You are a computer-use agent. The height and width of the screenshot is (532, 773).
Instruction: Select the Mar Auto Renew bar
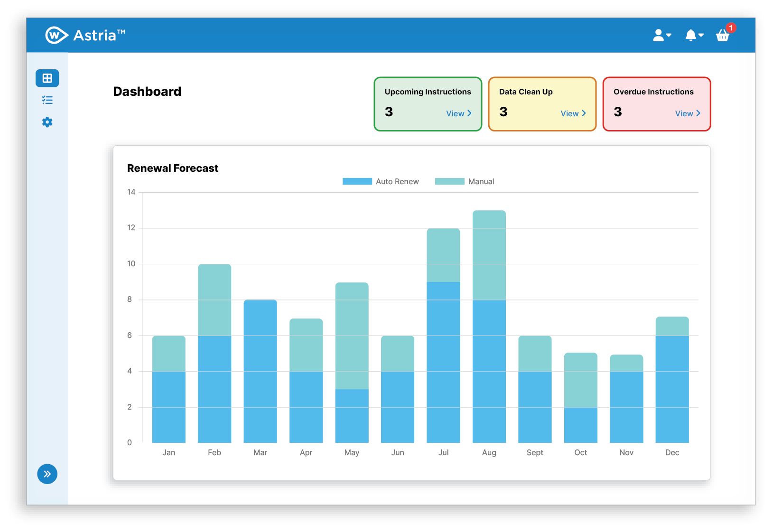[261, 371]
